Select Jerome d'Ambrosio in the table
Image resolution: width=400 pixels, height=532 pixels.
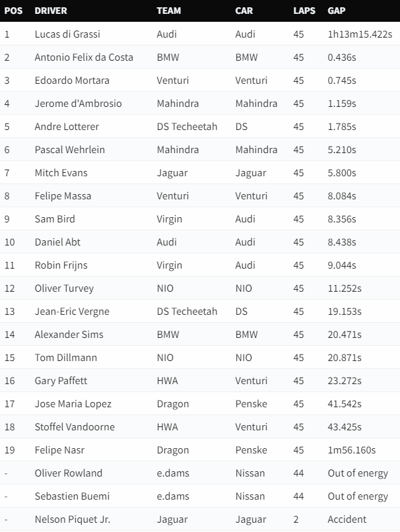click(78, 103)
